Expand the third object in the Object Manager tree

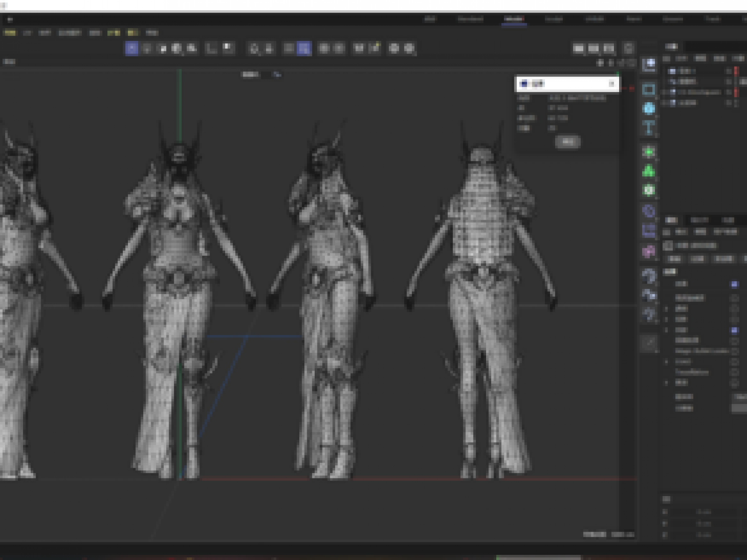[664, 92]
